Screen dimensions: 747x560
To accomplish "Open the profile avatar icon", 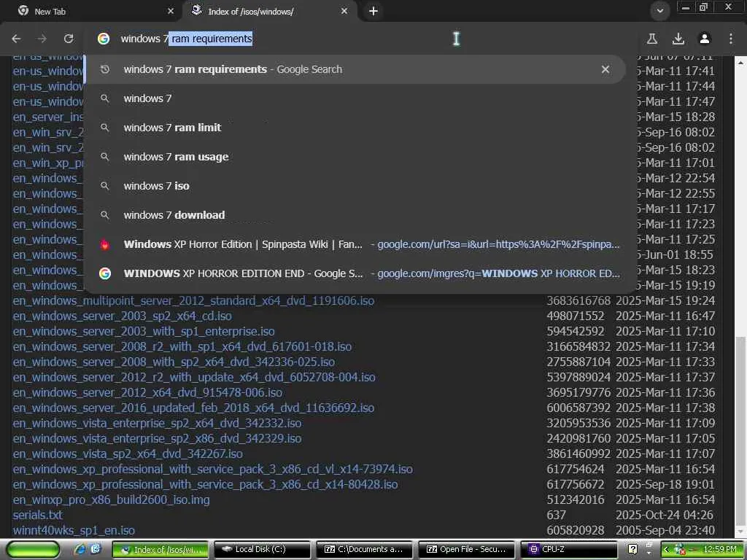I will 705,39.
